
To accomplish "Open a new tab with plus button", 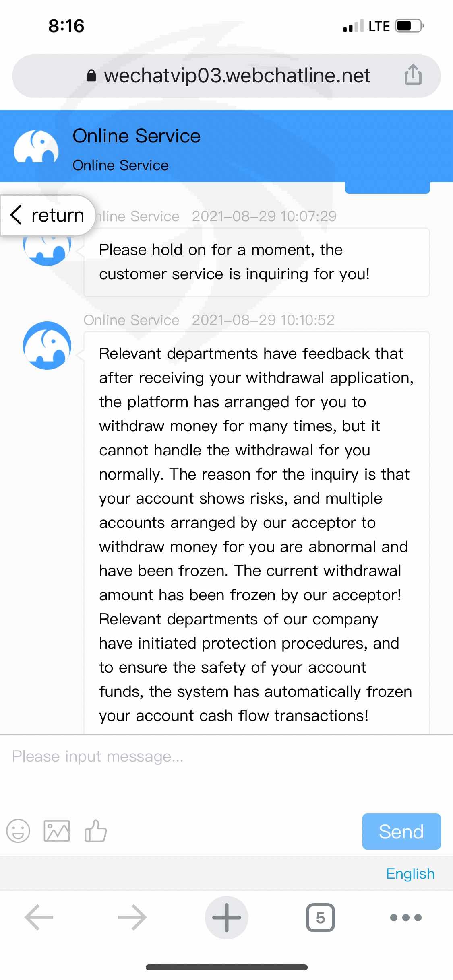I will (x=227, y=918).
